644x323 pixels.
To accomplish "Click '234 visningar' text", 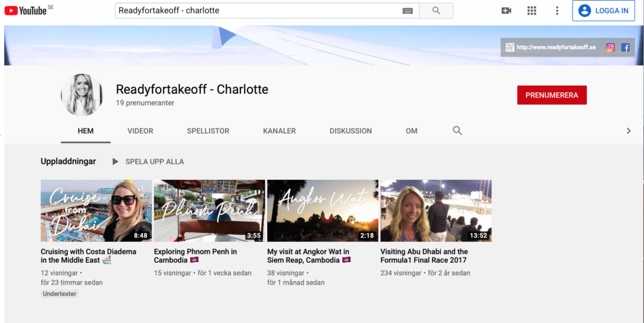I will (401, 273).
